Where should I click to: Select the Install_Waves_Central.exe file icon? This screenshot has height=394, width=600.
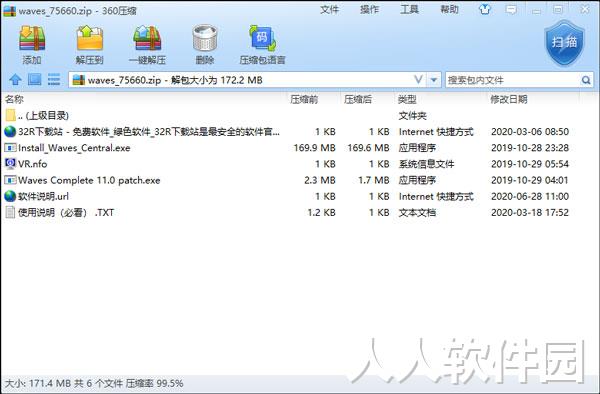pyautogui.click(x=10, y=148)
